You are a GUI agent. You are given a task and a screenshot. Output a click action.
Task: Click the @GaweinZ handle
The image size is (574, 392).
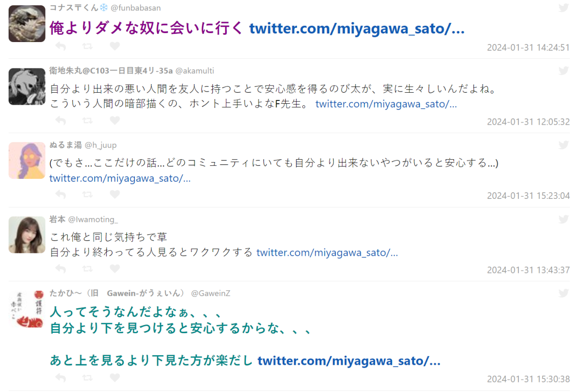click(211, 293)
